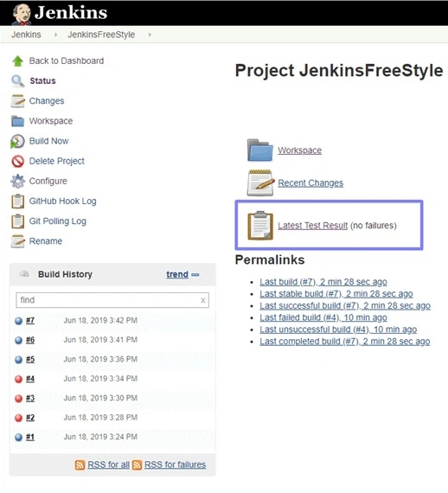The image size is (448, 493).
Task: Click the notepad Changes icon in sidebar
Action: click(x=17, y=101)
